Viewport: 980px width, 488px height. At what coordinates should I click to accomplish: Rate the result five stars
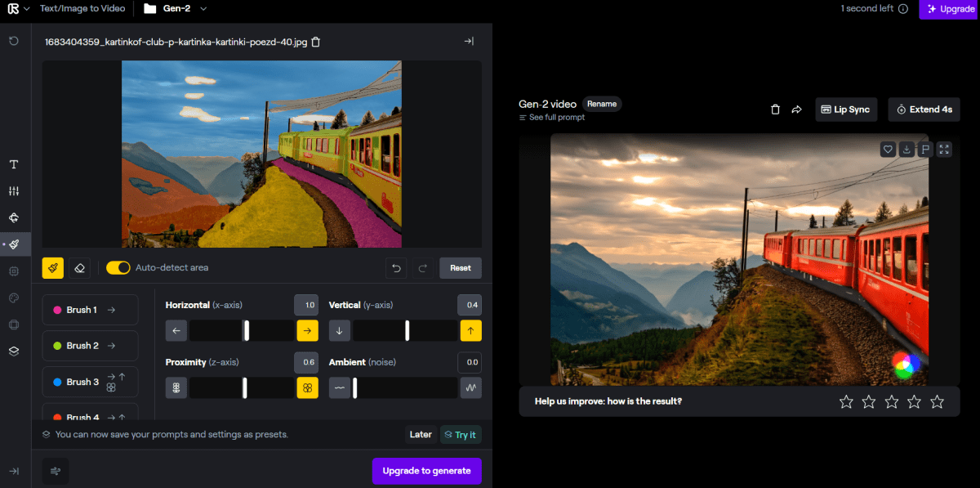937,401
